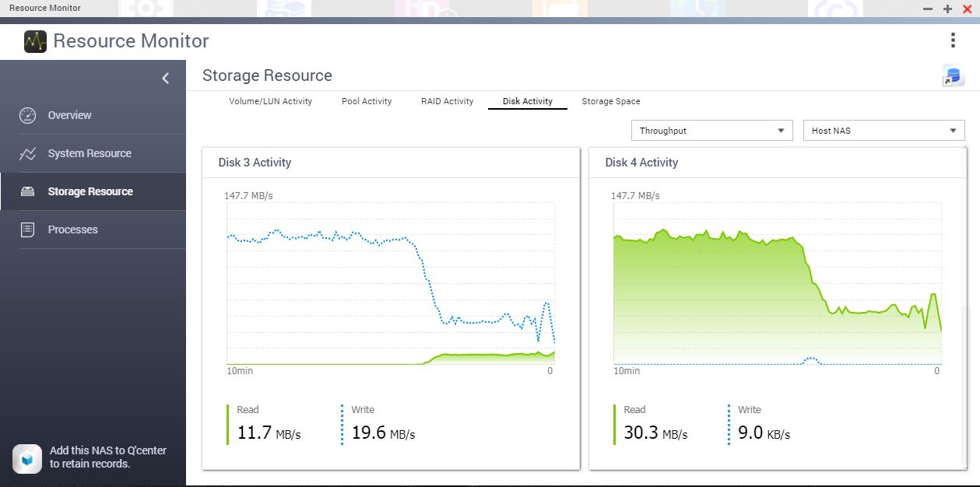Click the Storage Resource page heading
Screen dimensions: 980x487
click(x=267, y=75)
